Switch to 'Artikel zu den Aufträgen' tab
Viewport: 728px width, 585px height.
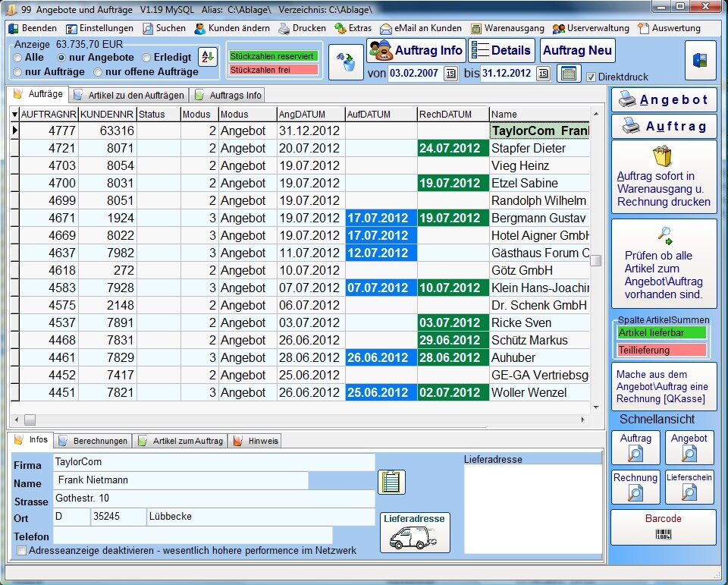coord(128,96)
